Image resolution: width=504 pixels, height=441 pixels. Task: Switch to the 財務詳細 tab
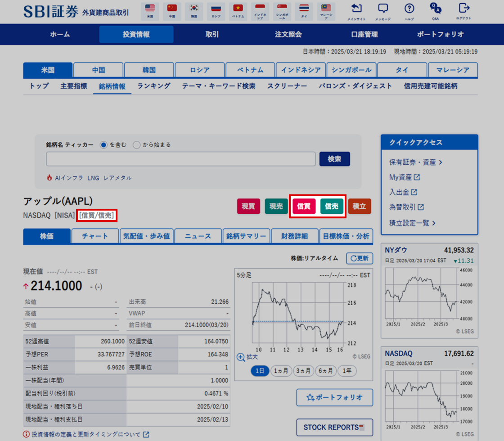295,236
